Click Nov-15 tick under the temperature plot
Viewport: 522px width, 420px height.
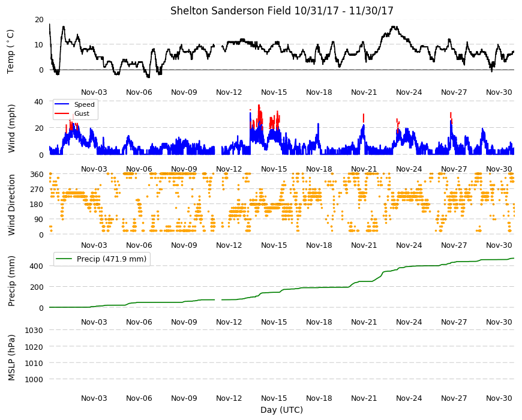(274, 92)
